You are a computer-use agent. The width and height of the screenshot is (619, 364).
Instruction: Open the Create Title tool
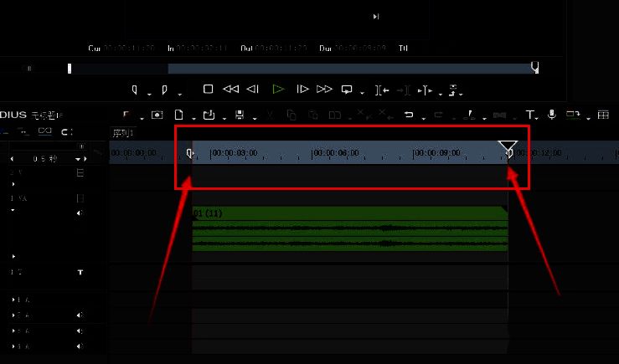(x=529, y=114)
